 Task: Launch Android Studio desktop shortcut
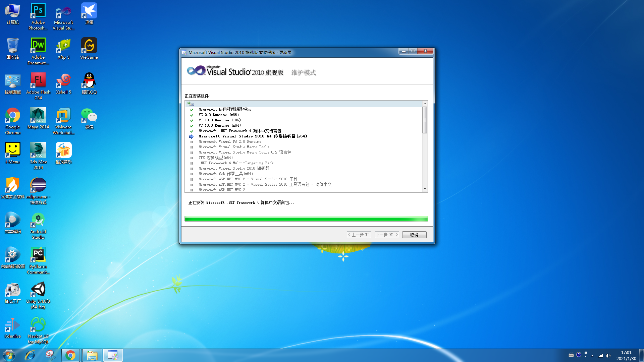click(x=38, y=226)
